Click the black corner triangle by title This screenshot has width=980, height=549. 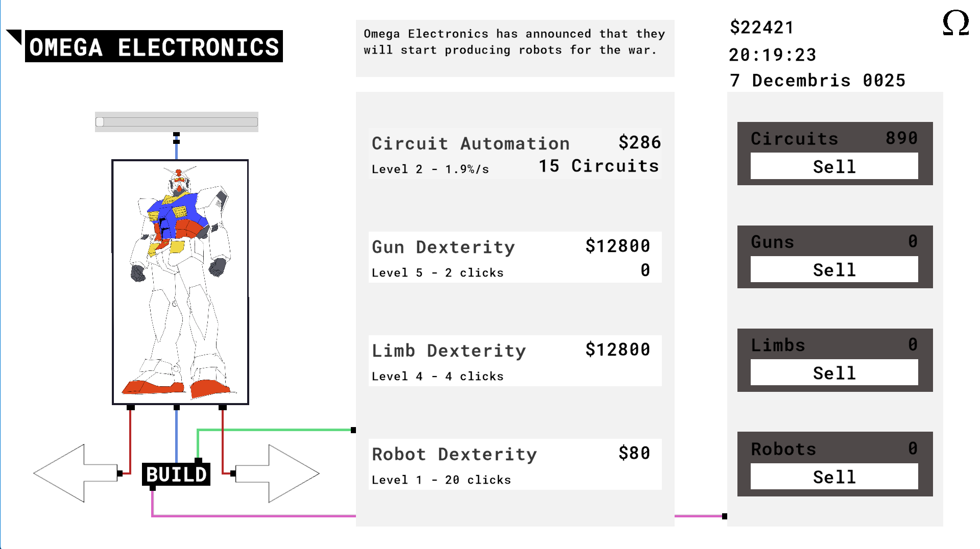click(x=14, y=36)
